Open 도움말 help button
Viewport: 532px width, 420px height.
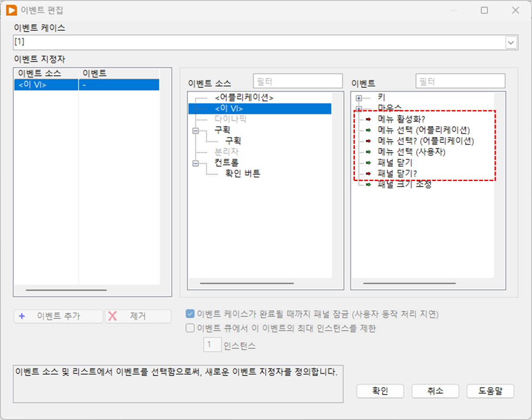click(490, 391)
